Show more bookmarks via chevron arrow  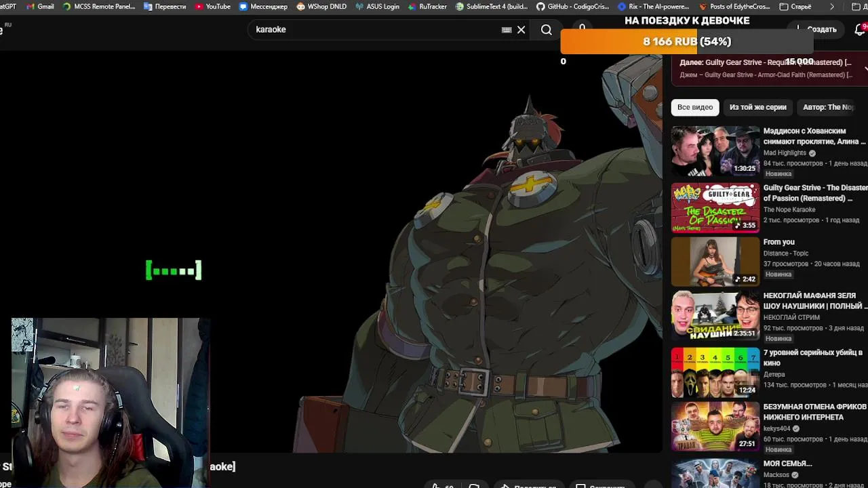[x=832, y=6]
